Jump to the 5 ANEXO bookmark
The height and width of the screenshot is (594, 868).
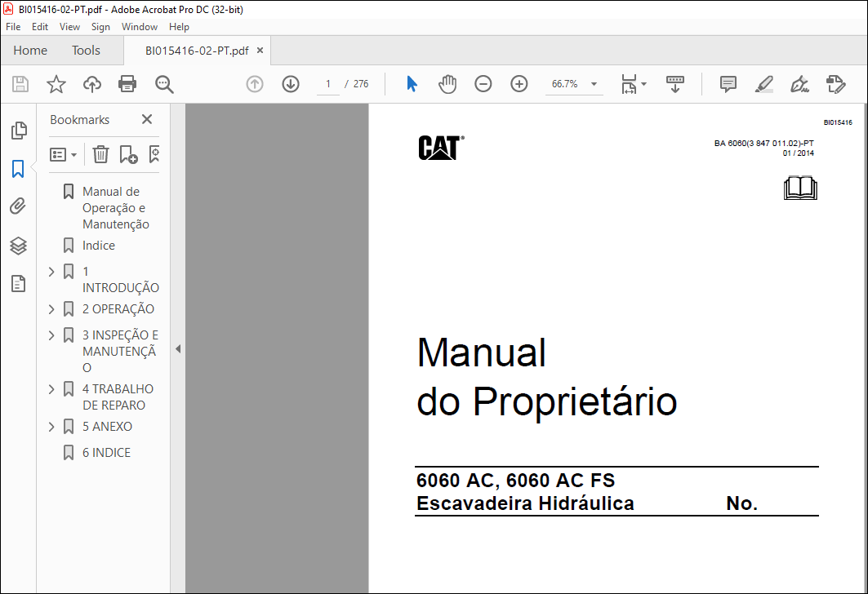click(107, 427)
